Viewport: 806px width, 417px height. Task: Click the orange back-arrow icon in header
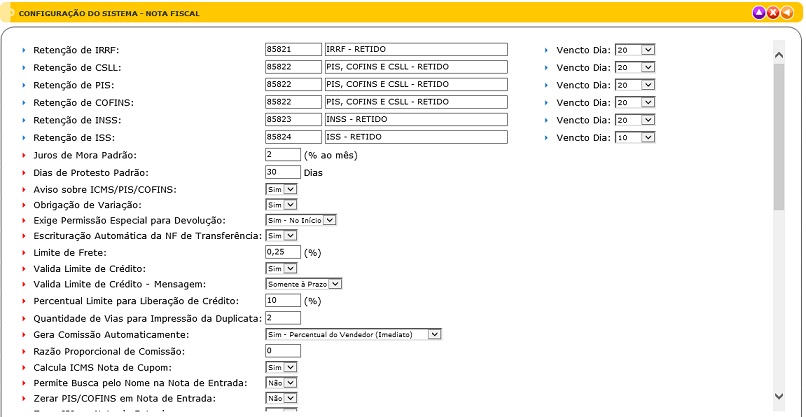pyautogui.click(x=787, y=12)
